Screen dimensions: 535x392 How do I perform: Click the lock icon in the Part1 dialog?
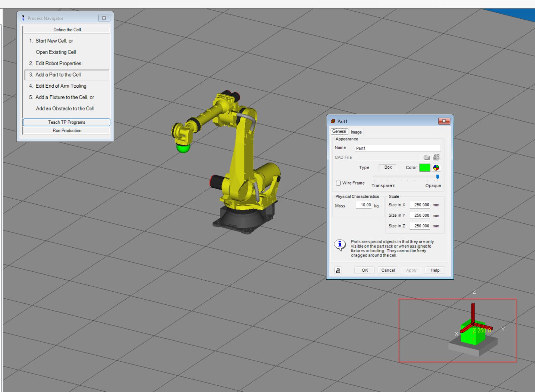click(x=338, y=270)
